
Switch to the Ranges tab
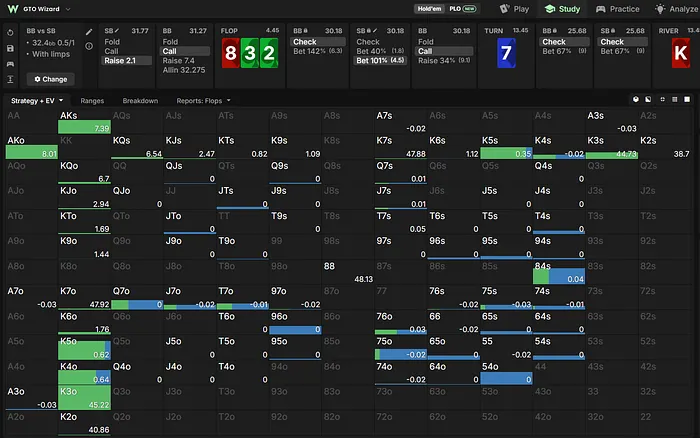[92, 100]
